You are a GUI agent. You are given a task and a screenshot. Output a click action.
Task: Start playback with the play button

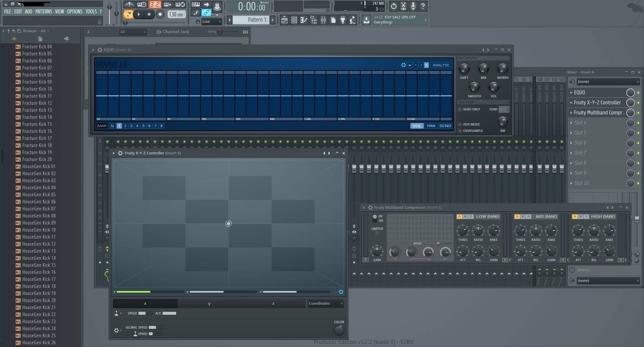coord(138,14)
